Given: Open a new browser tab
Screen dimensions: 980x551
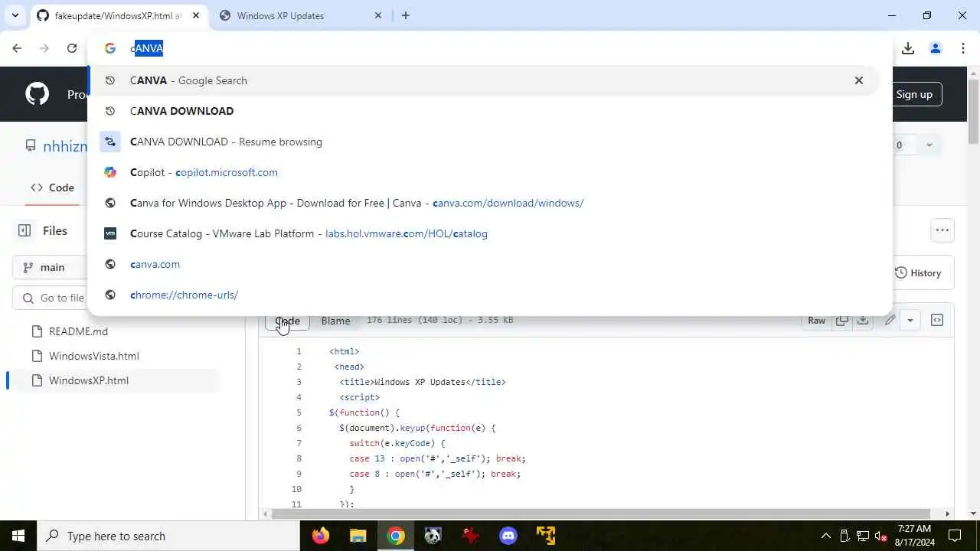Looking at the screenshot, I should point(406,15).
